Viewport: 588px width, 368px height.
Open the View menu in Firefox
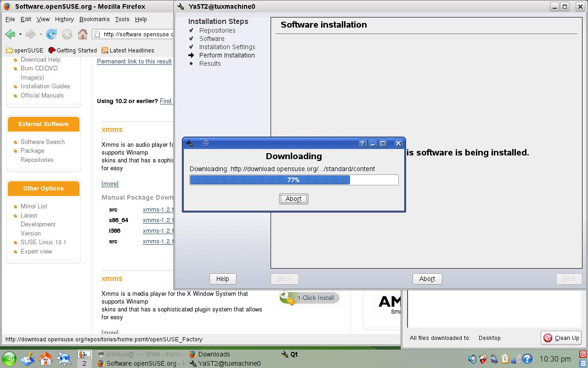(x=43, y=19)
